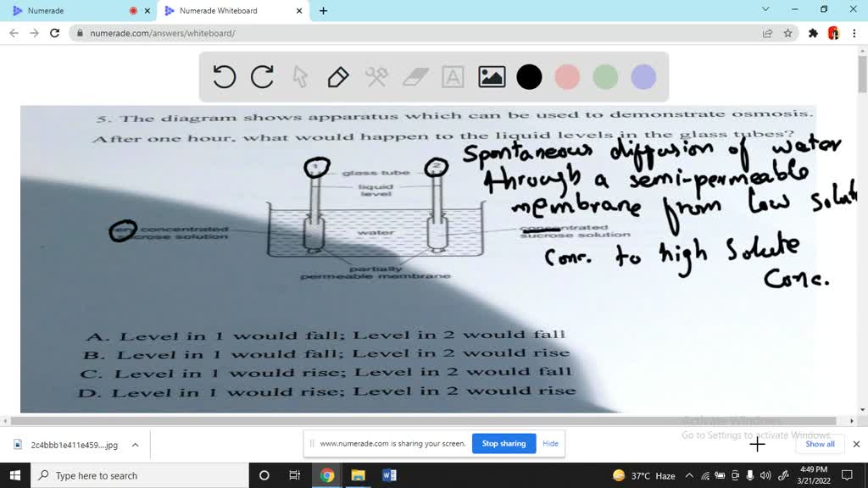The image size is (868, 488).
Task: Click the Undo arrow icon
Action: tap(224, 76)
